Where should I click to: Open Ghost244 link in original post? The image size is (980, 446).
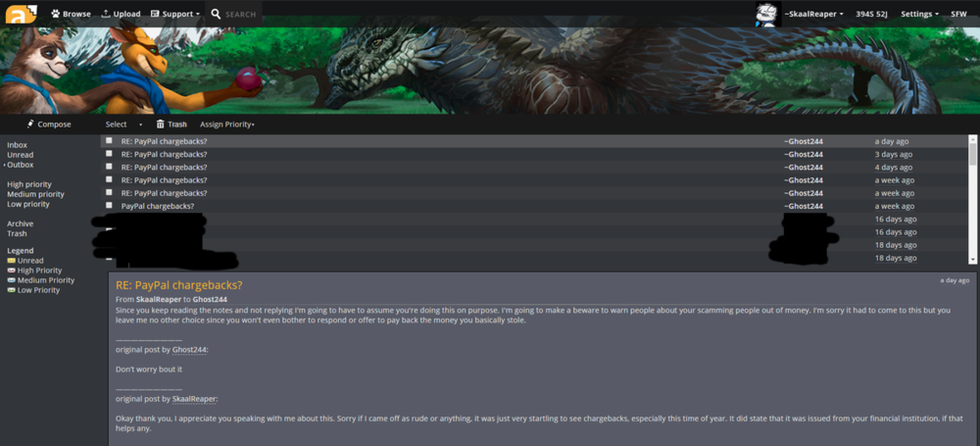point(189,350)
